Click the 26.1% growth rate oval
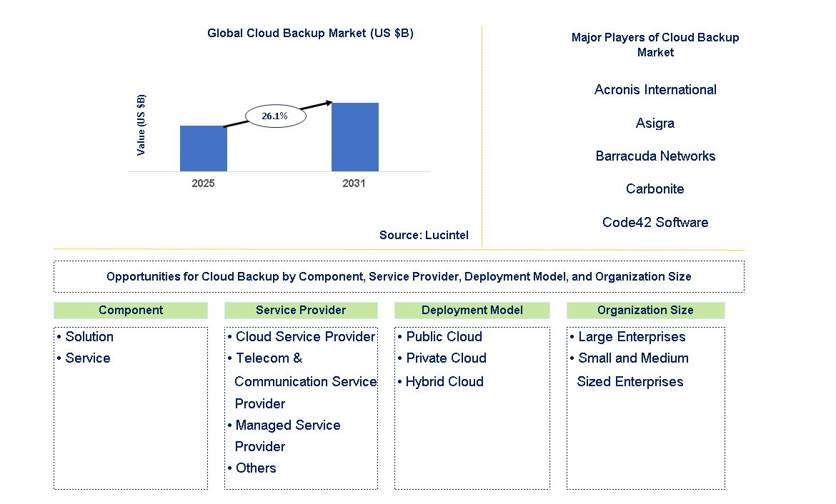 click(x=276, y=116)
